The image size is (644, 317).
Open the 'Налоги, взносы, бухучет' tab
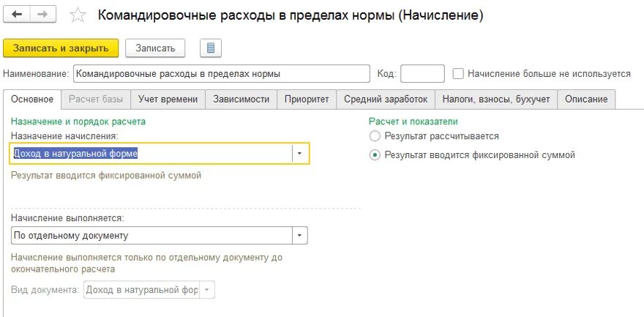click(496, 100)
